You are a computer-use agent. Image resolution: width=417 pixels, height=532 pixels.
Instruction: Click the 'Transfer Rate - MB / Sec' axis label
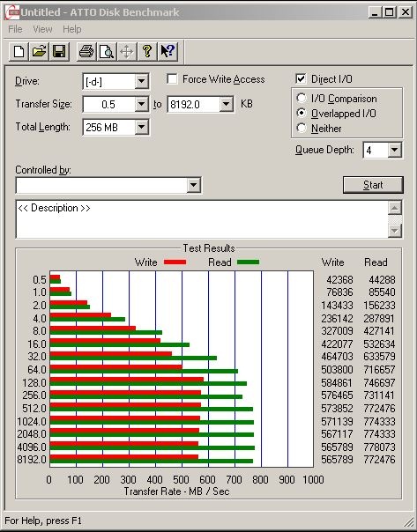pyautogui.click(x=176, y=491)
